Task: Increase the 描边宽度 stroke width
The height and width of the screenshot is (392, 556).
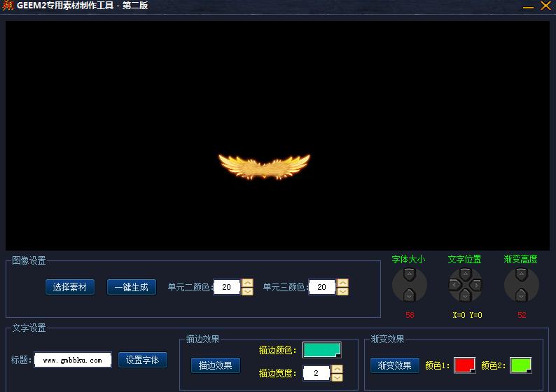Action: 337,369
